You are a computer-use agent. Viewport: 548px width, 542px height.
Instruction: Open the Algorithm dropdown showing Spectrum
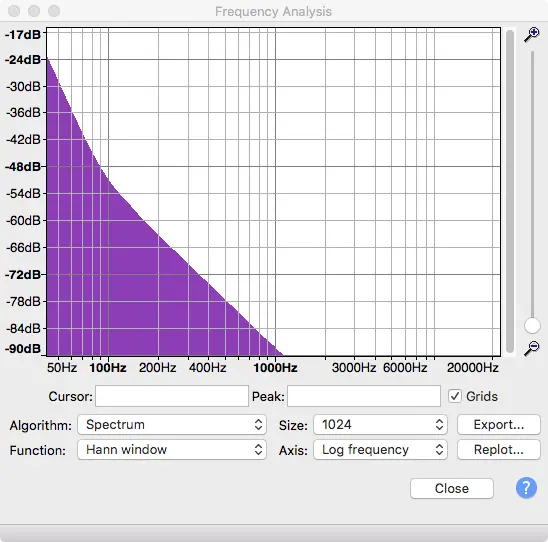coord(172,425)
